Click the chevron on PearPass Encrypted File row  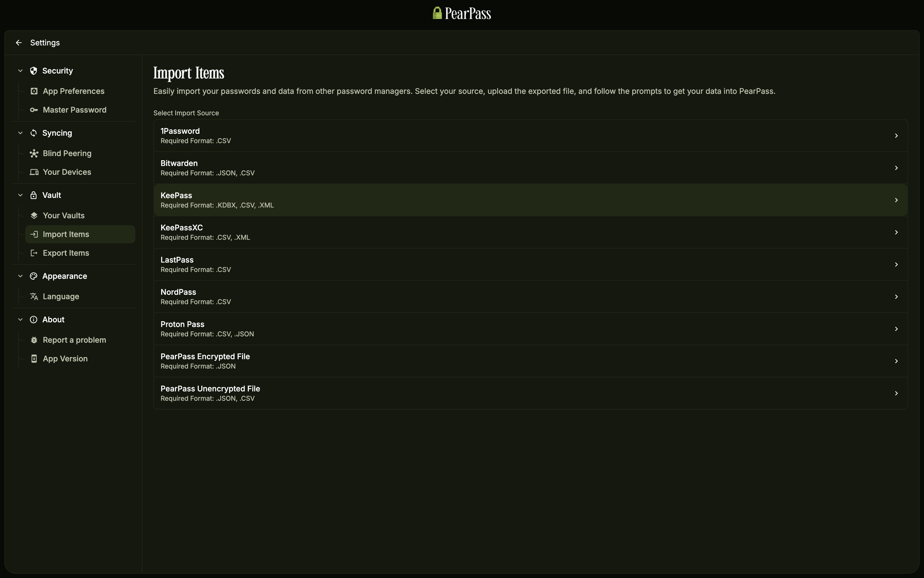tap(896, 361)
